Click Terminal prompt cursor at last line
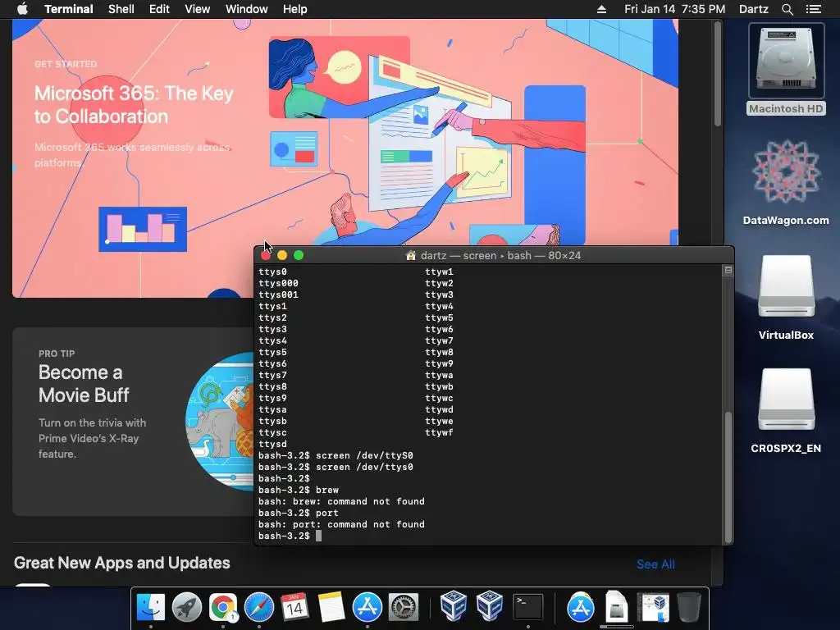The image size is (840, 630). click(319, 536)
